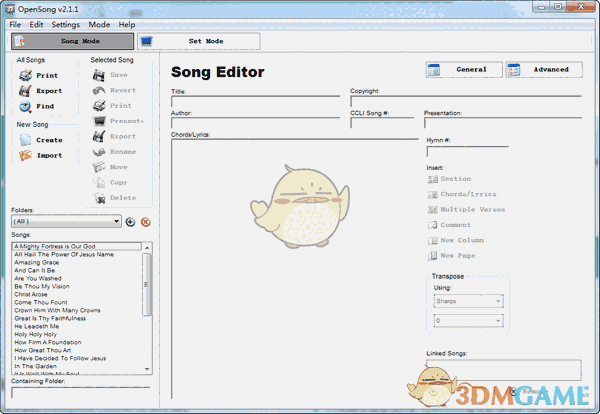Click into the Author field
600x414 pixels.
(256, 123)
